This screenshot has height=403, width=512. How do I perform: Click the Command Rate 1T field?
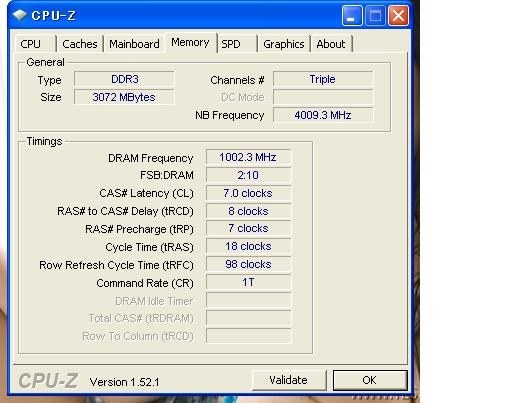point(248,282)
